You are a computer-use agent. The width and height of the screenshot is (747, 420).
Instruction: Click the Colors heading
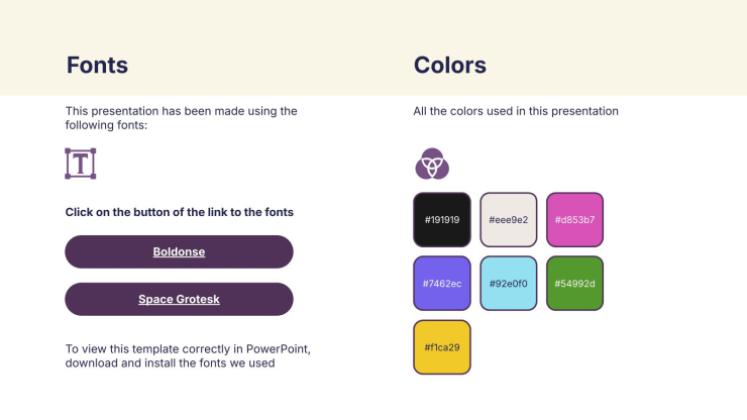coord(450,65)
